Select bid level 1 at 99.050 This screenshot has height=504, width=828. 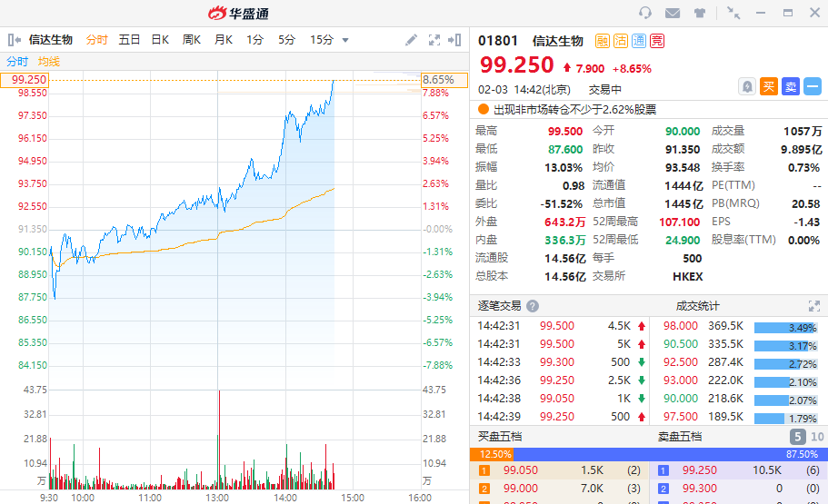(x=559, y=470)
